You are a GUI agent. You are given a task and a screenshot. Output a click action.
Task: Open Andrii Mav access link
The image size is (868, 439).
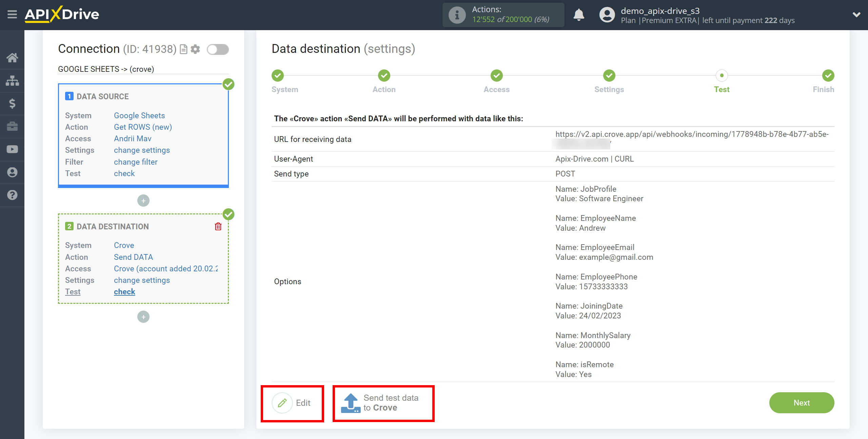pos(133,139)
